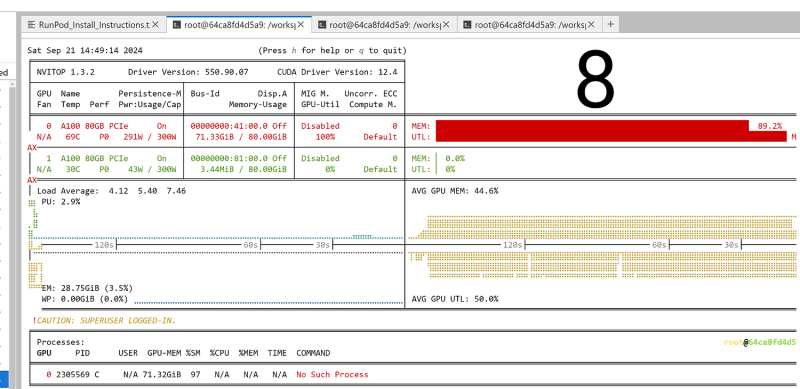Close the active root@64ca8fd4d5a9 terminal tab

[301, 25]
